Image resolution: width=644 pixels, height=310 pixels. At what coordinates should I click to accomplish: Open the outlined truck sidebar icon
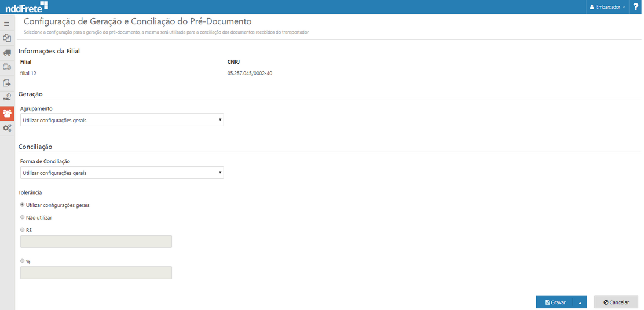click(6, 67)
